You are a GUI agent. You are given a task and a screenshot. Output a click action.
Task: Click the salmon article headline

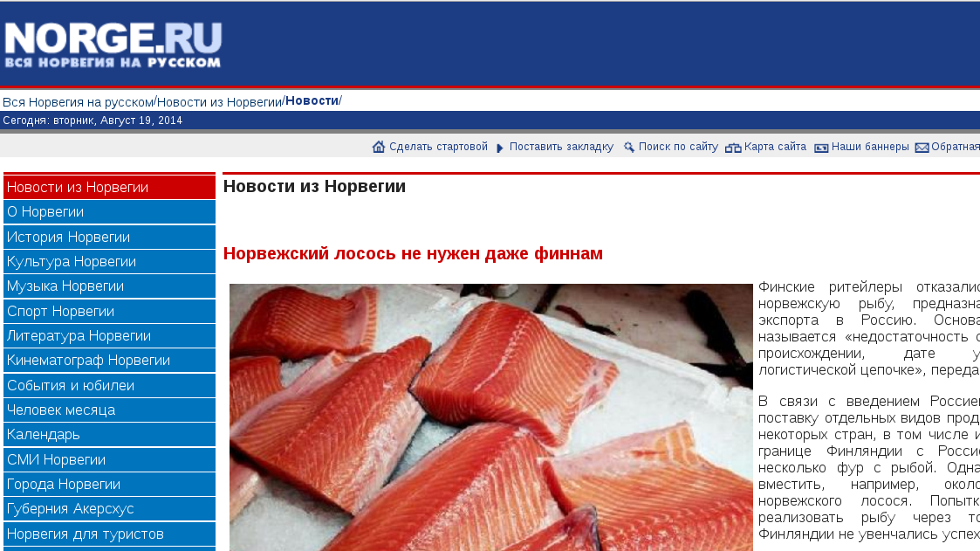413,253
